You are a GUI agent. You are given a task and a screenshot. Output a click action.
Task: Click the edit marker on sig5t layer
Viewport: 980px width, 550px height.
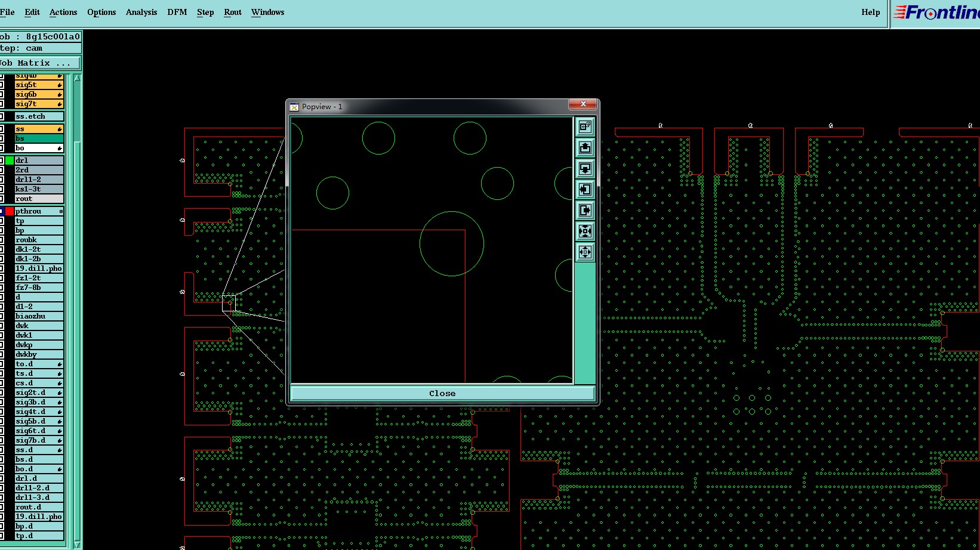[60, 85]
